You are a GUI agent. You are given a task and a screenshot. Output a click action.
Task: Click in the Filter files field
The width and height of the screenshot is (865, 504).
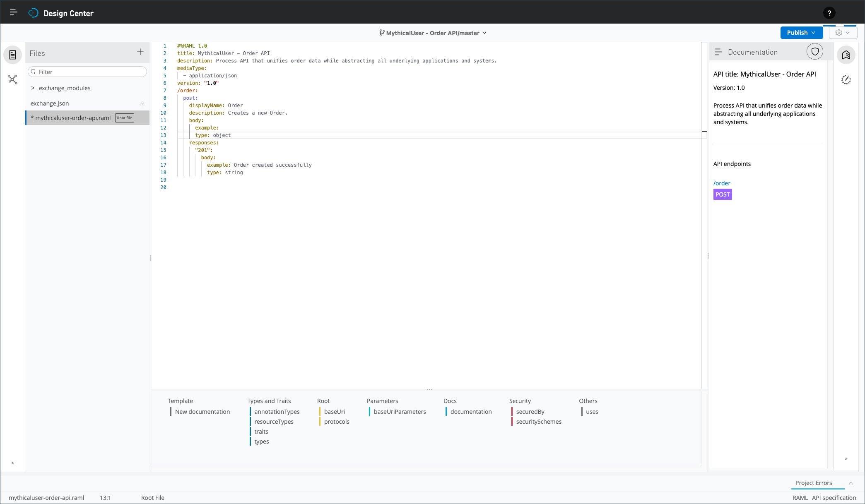tap(87, 72)
